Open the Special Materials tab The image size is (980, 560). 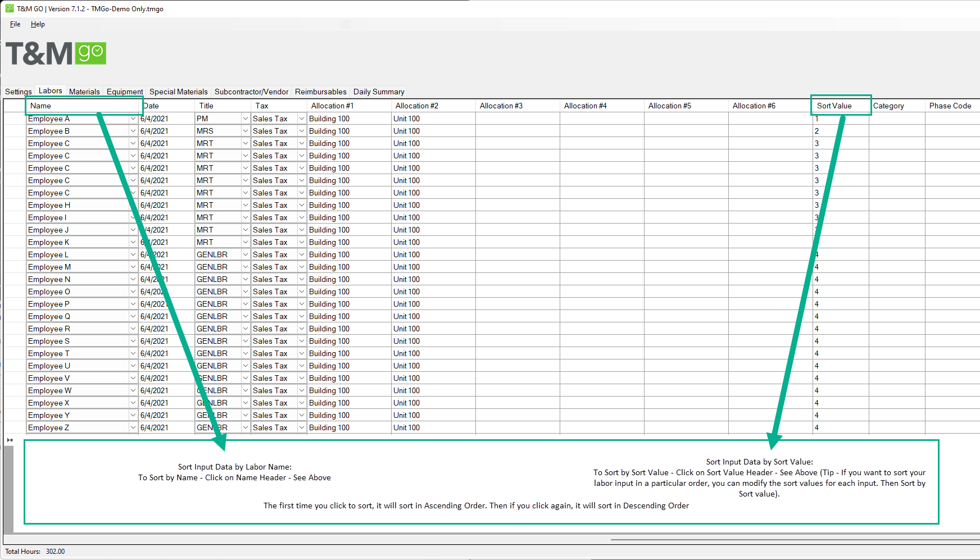click(x=179, y=92)
